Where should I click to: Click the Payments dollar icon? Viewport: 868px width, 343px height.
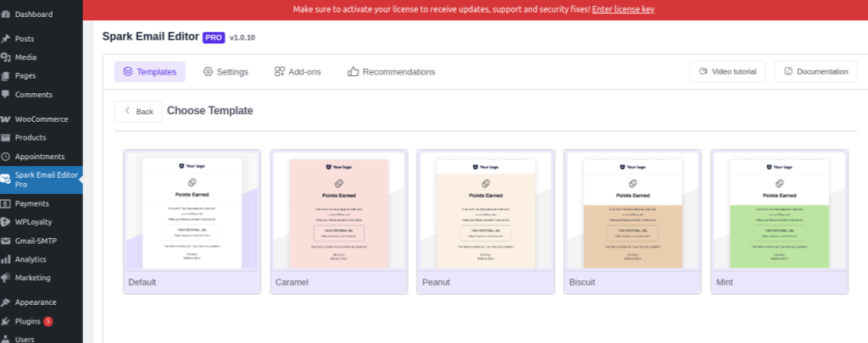(6, 203)
